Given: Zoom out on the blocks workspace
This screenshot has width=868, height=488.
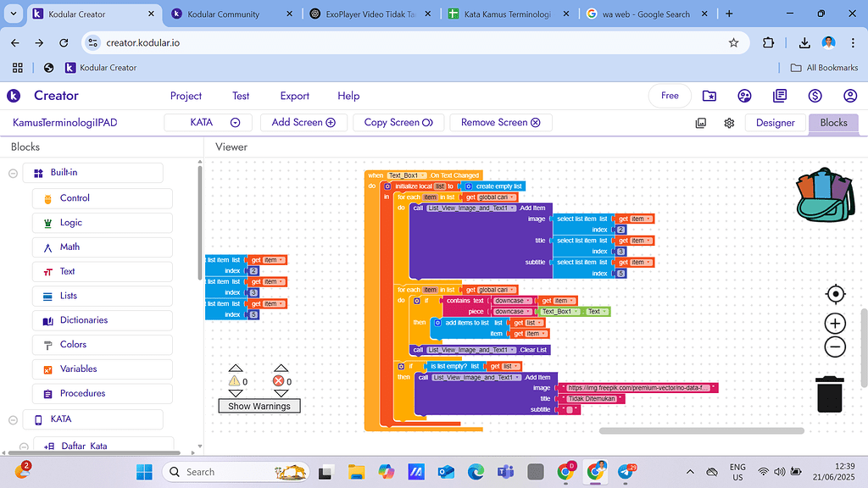Looking at the screenshot, I should pyautogui.click(x=835, y=346).
